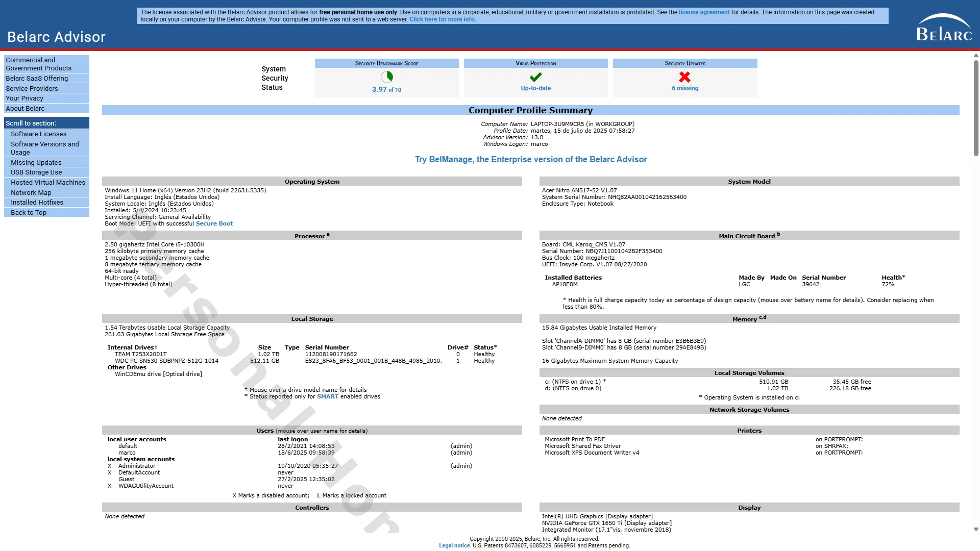Click Computer Profile Summary heading
980x551 pixels.
click(530, 110)
